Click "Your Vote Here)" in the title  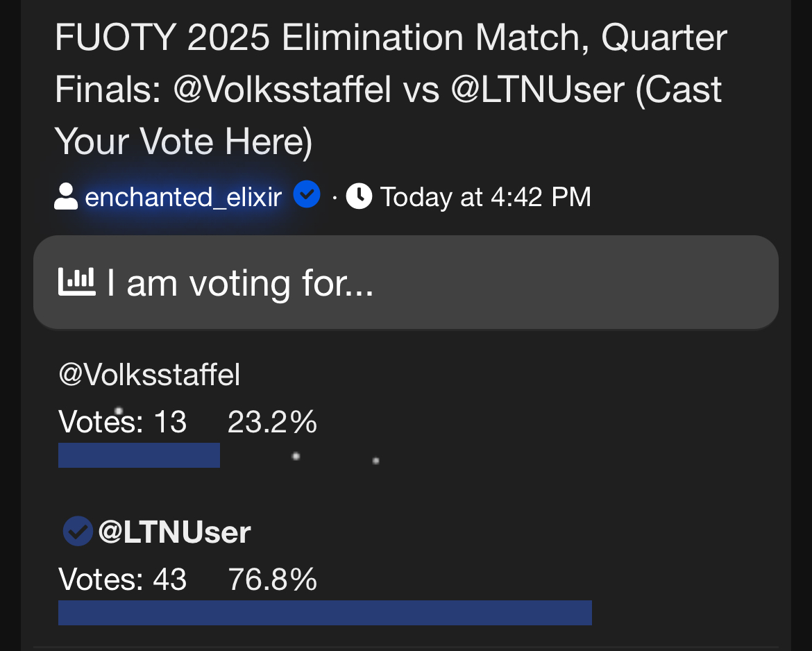184,142
